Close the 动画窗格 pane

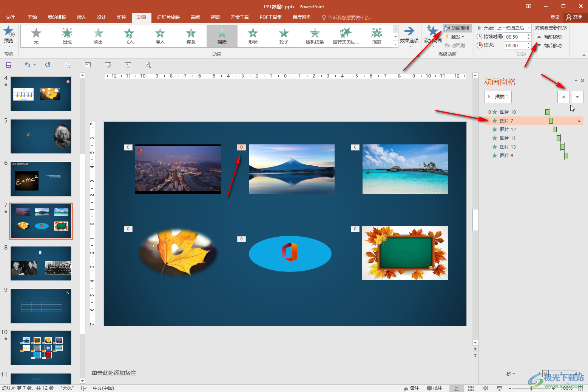[583, 81]
